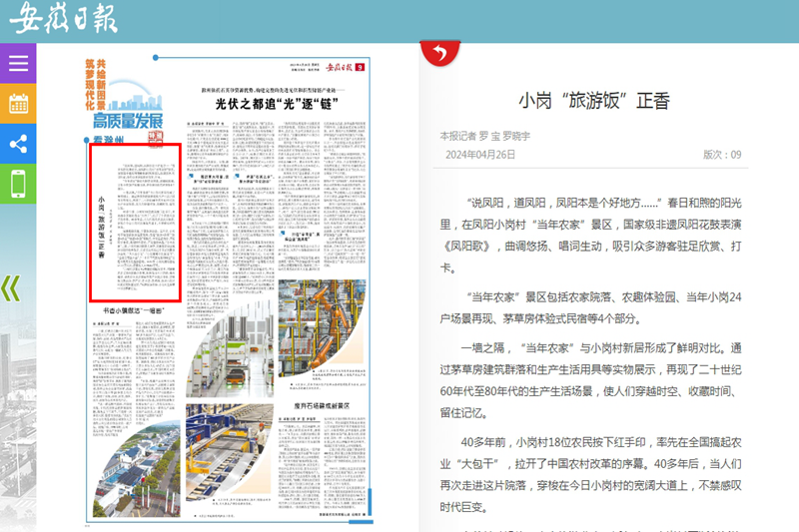The image size is (799, 532).
Task: Click paragraph starting 40多年前，小岗村
Action: click(x=591, y=474)
